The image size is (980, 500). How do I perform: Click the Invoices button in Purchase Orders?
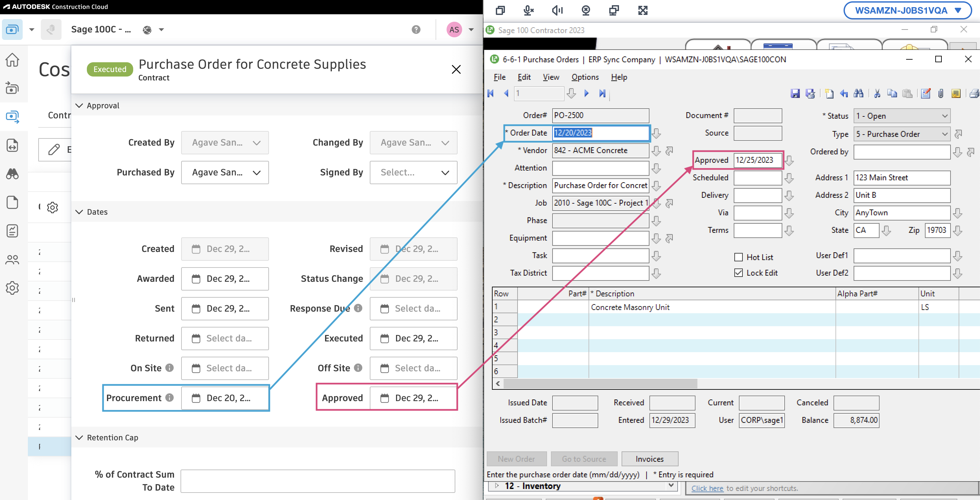tap(649, 459)
